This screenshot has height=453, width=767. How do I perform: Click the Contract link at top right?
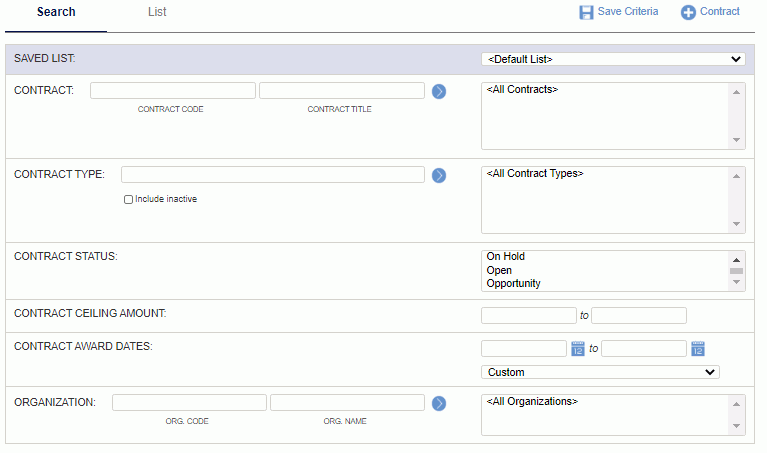pos(720,11)
